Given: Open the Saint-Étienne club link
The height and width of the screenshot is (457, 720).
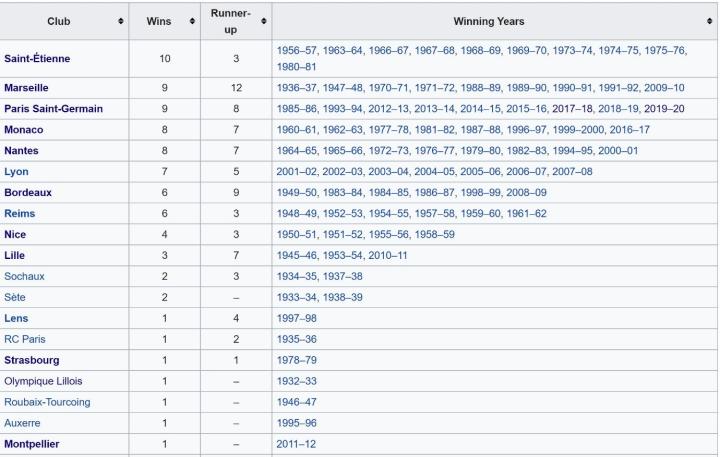Looking at the screenshot, I should 37,58.
